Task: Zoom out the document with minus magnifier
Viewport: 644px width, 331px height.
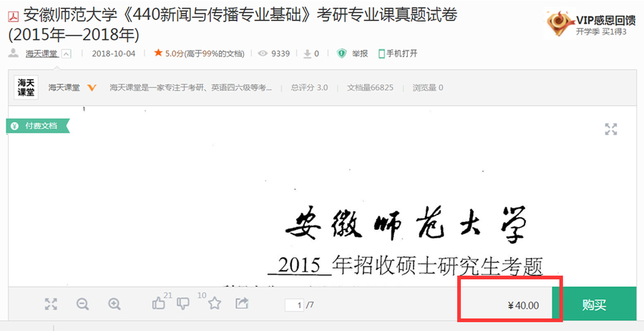Action: click(x=82, y=304)
